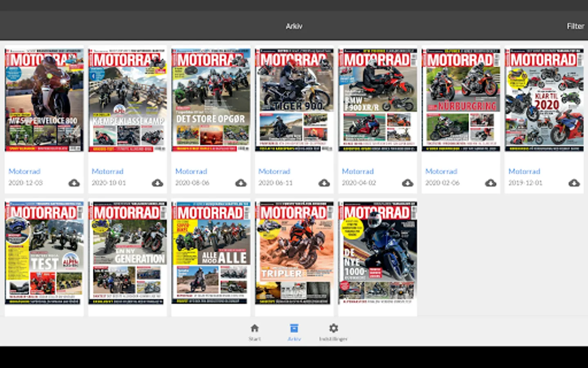The image size is (588, 368).
Task: Select Motorrad title above 2020-02-06
Action: coord(441,171)
